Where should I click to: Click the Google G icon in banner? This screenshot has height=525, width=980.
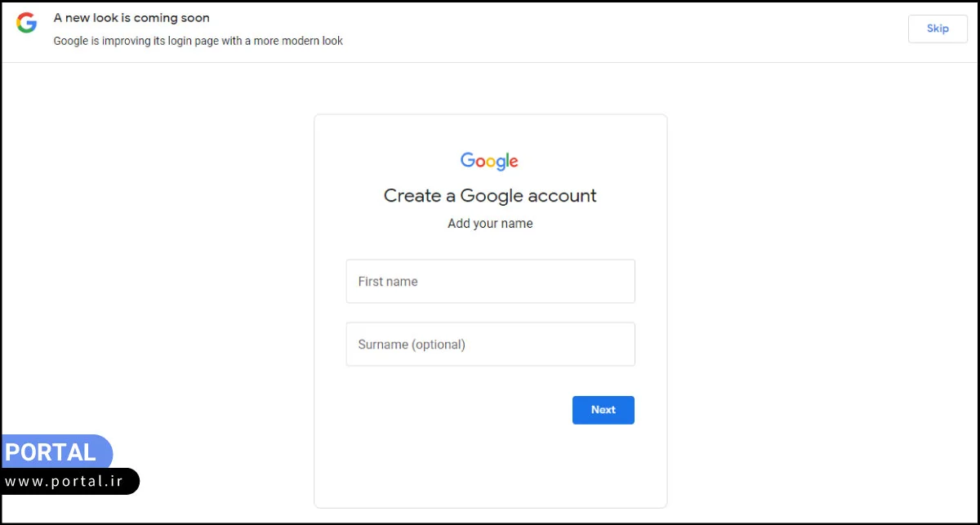click(x=27, y=23)
